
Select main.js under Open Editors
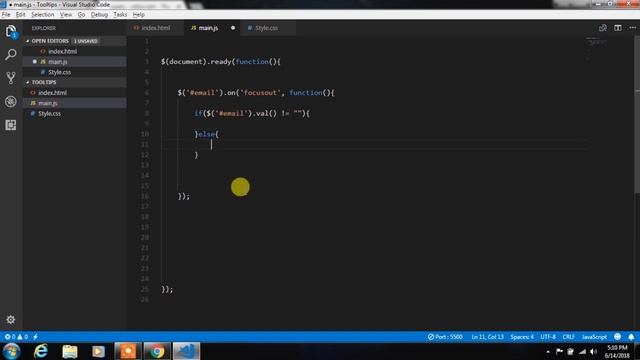75,62
